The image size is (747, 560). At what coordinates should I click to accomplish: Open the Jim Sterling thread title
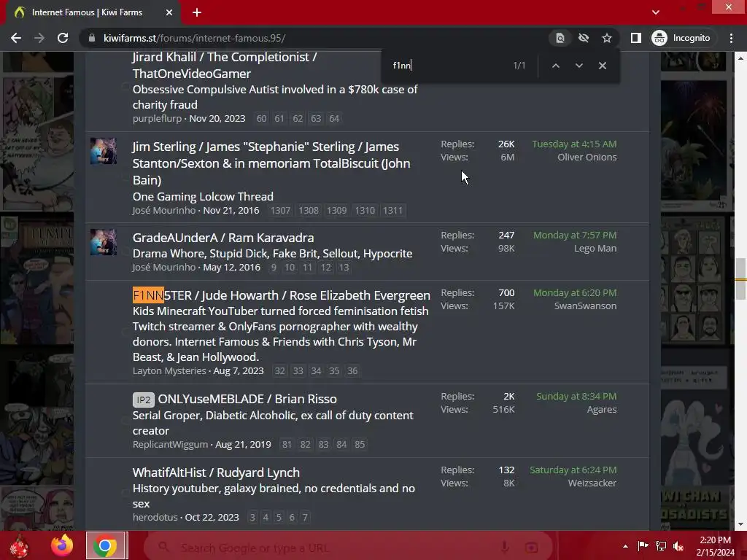[271, 163]
